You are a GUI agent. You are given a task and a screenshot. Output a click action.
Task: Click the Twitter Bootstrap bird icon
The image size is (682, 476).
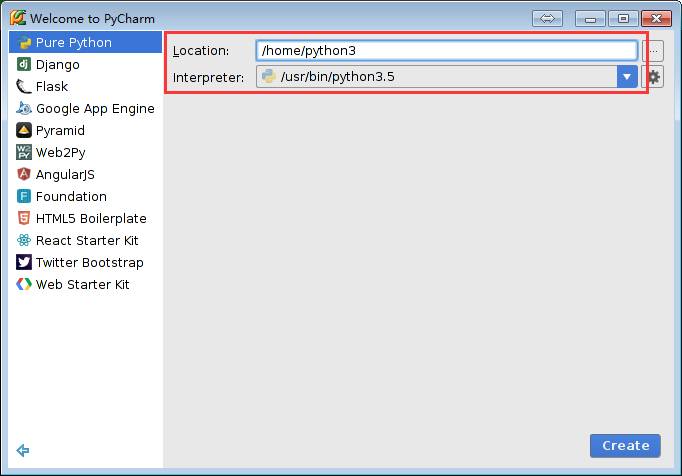tap(24, 262)
